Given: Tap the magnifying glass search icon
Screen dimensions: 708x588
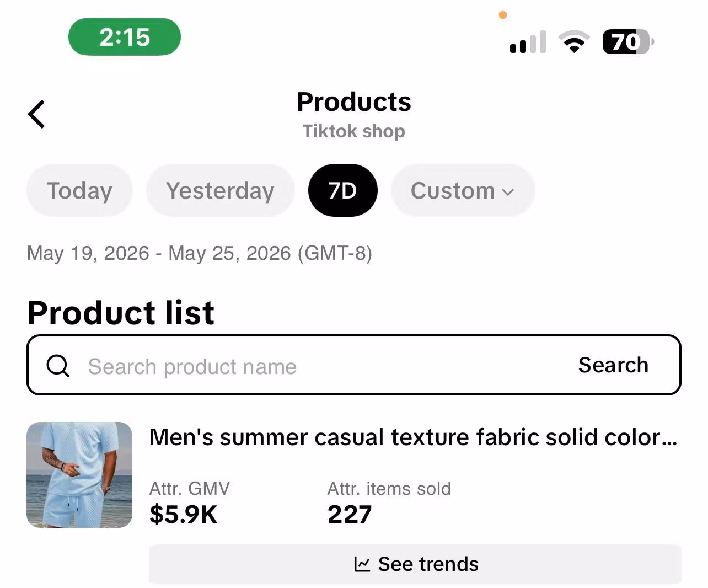Looking at the screenshot, I should click(58, 365).
